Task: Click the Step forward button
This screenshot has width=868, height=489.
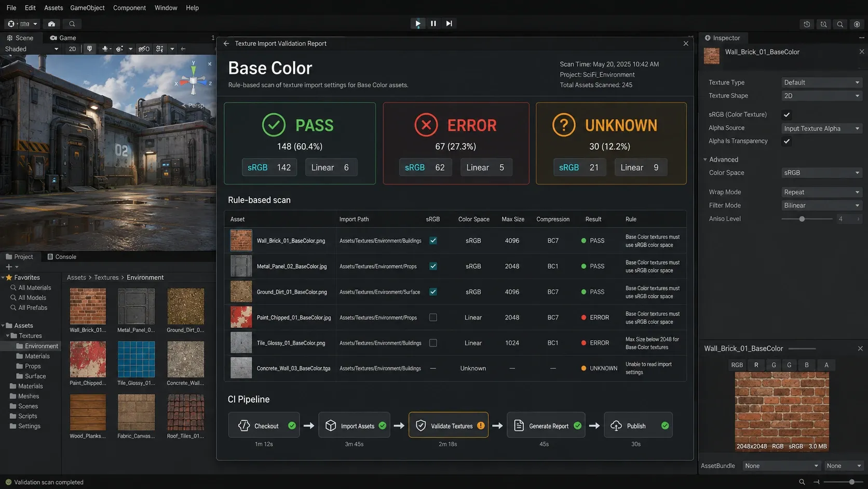Action: (449, 23)
